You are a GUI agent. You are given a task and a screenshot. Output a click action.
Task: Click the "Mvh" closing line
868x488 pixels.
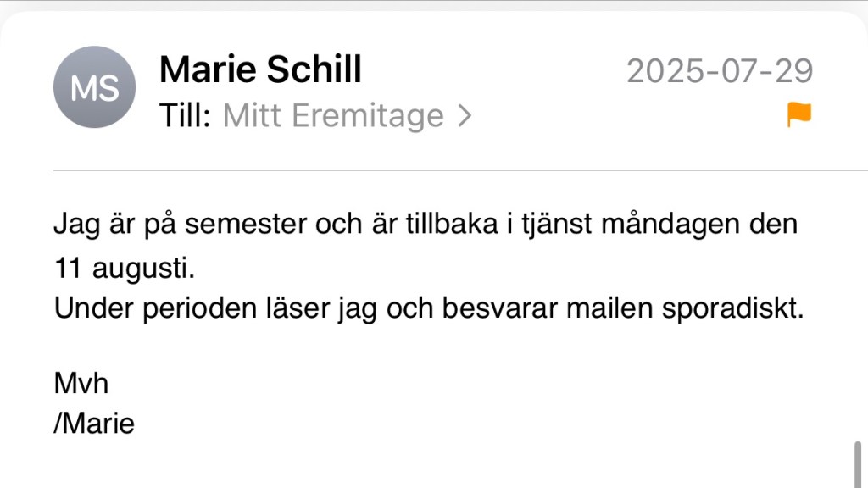coord(81,383)
